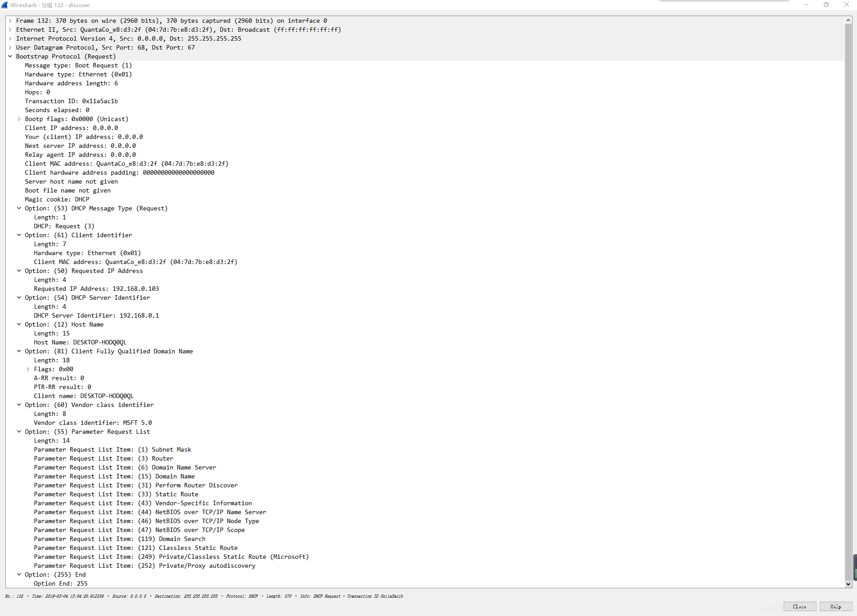Collapse Option (255) End
The width and height of the screenshot is (857, 616).
point(19,574)
